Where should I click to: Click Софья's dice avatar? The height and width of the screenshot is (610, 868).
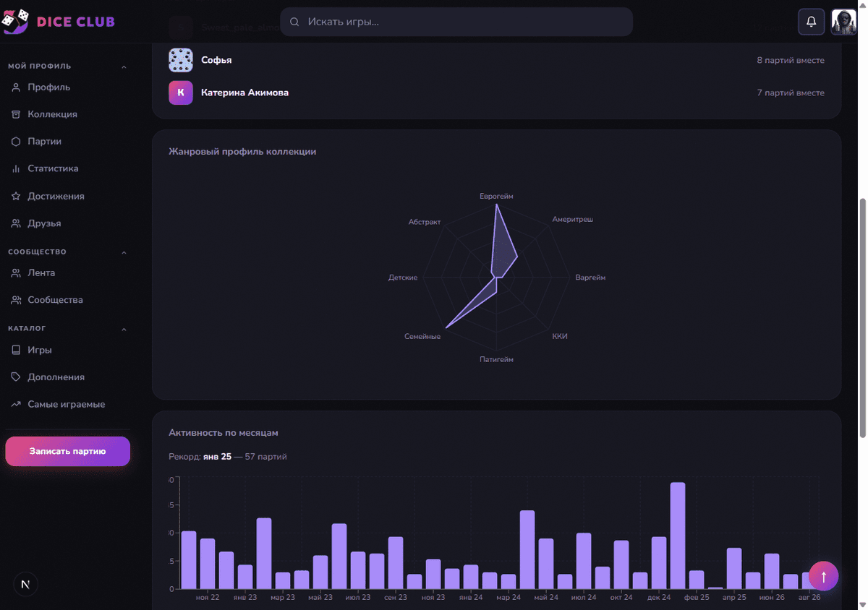click(181, 60)
